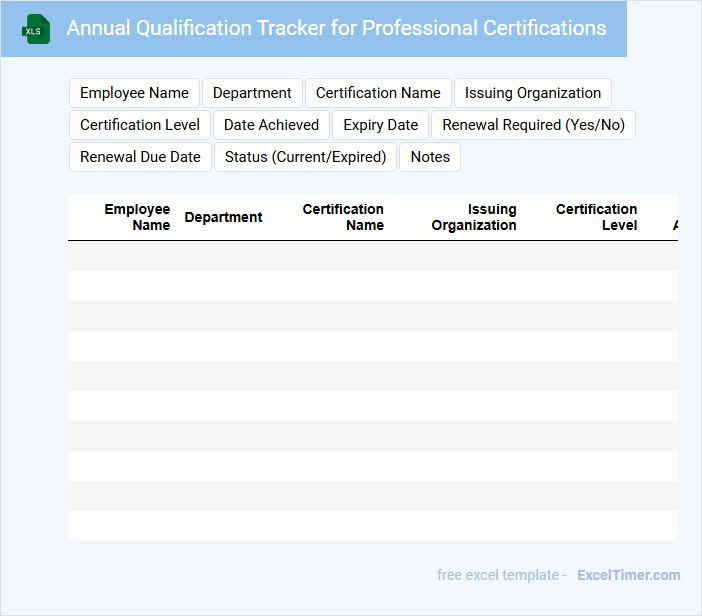Select the Certification Name column header
The width and height of the screenshot is (702, 616).
(x=343, y=217)
